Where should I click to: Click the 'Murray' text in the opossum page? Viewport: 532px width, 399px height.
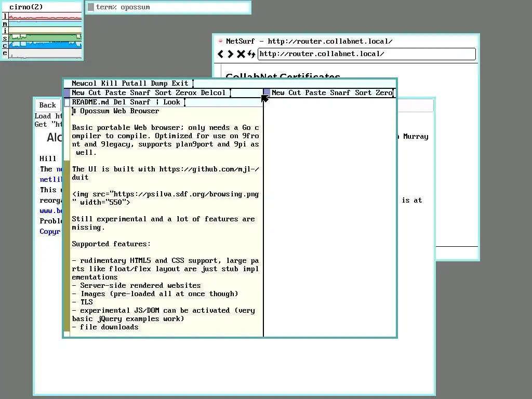[x=416, y=137]
